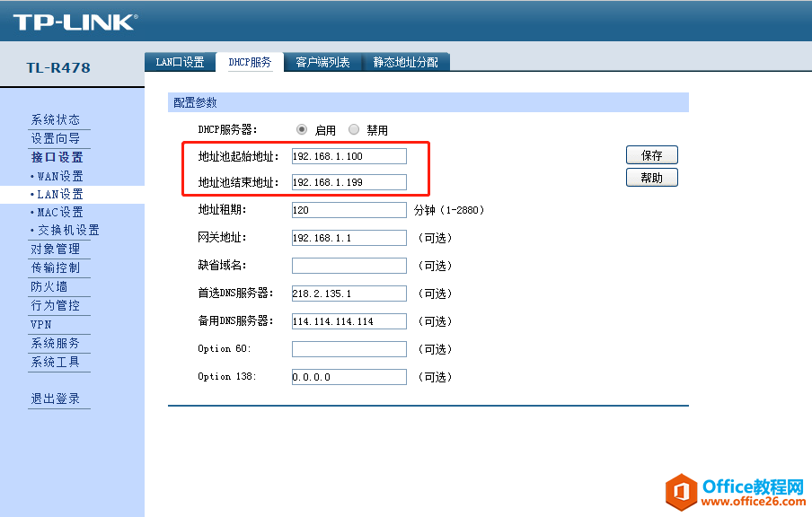Screen dimensions: 812x517
Task: Expand the 系统工具 menu
Action: point(56,362)
